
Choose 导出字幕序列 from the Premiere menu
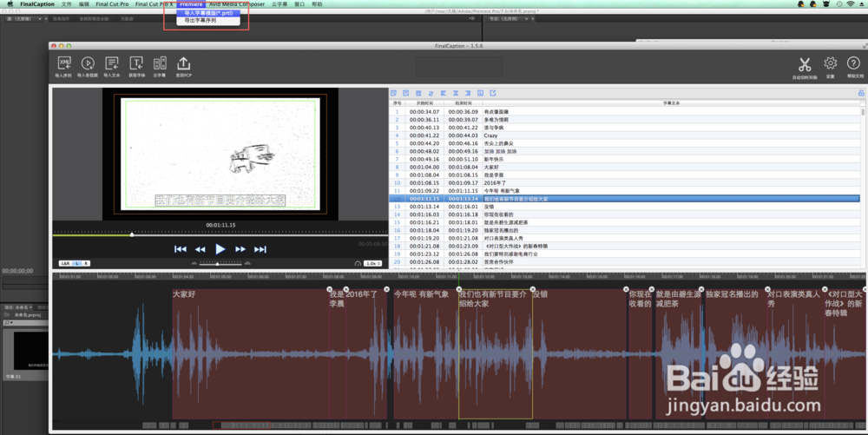click(x=208, y=21)
